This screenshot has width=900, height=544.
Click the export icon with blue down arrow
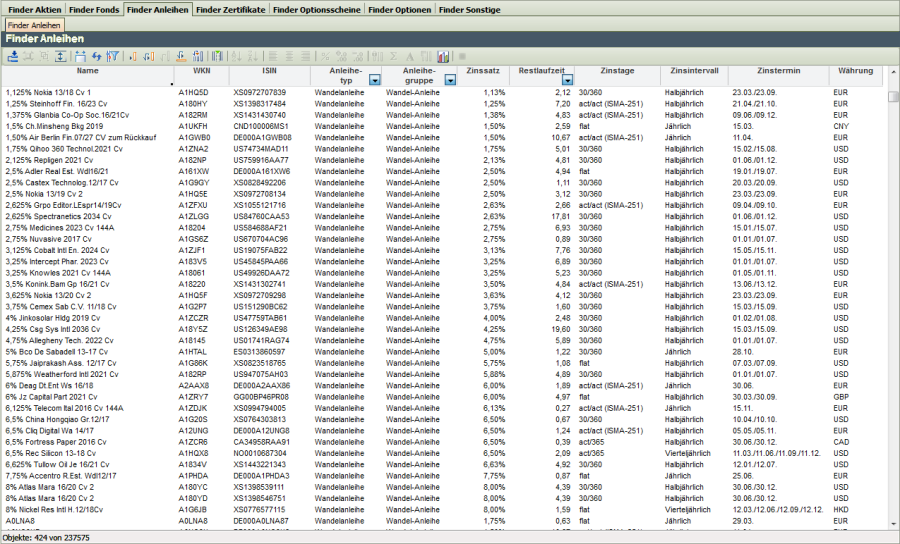pos(13,56)
